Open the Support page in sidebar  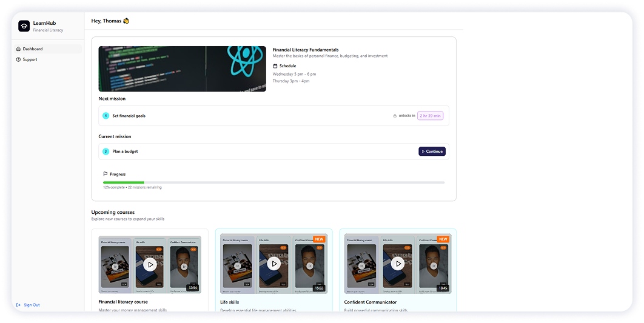[x=30, y=59]
